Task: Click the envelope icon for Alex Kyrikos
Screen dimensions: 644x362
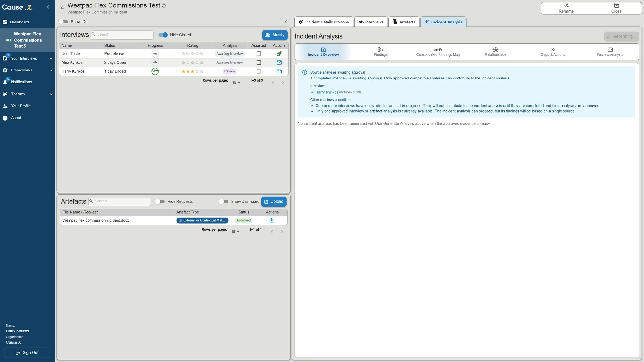Action: point(279,62)
